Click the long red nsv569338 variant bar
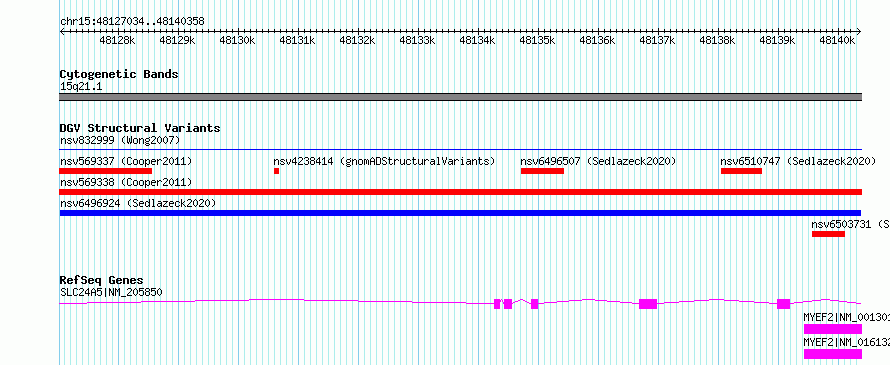The image size is (890, 365). pos(460,192)
